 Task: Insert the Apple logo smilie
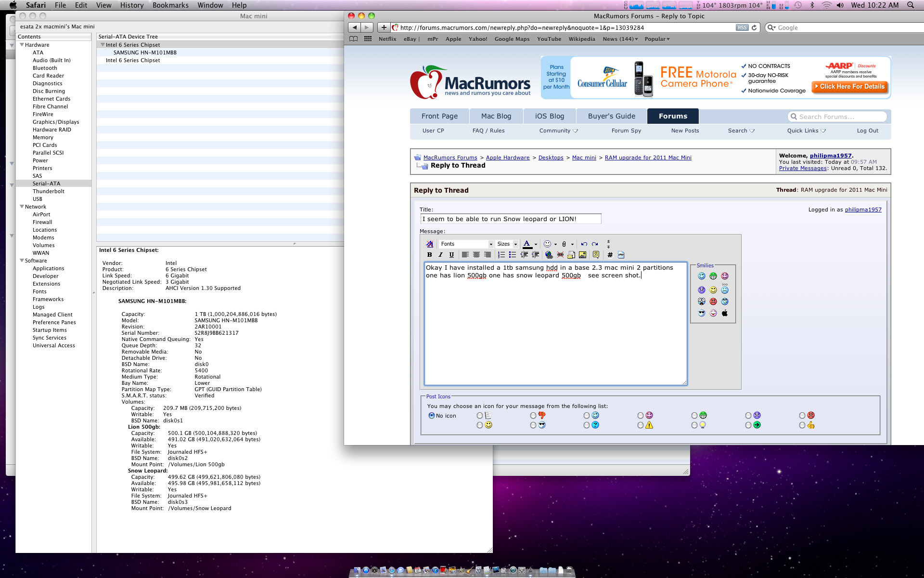pos(725,313)
